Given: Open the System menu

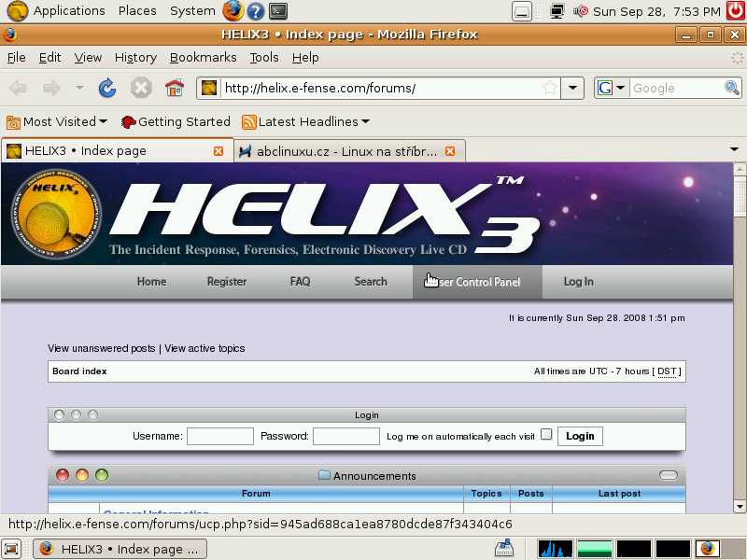Looking at the screenshot, I should point(192,11).
